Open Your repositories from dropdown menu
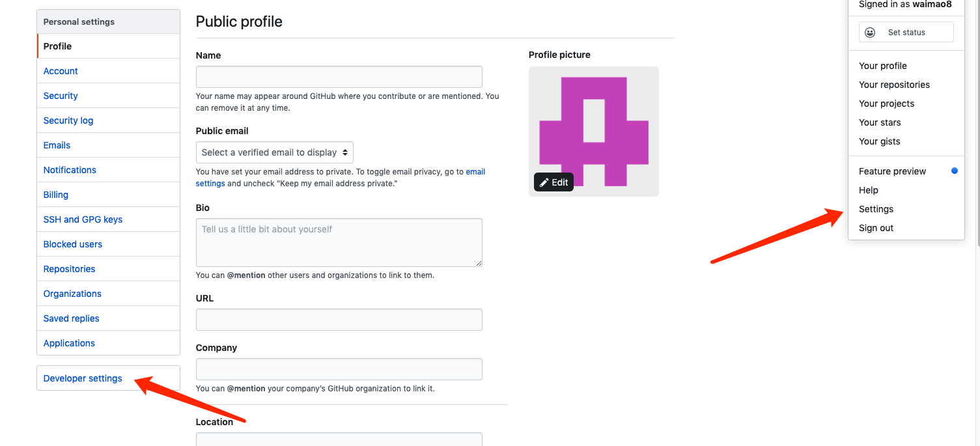The image size is (980, 446). (894, 85)
